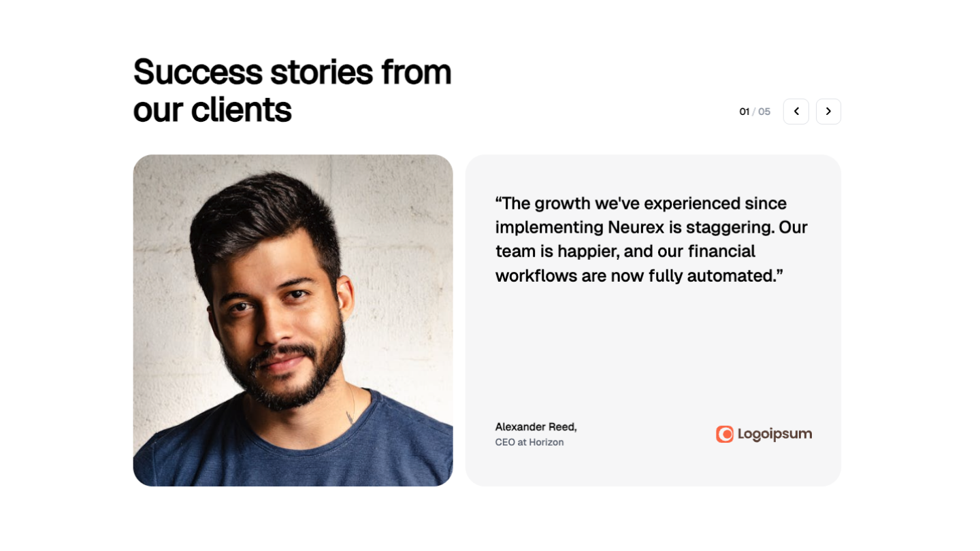Click the word 'financial' in the testimonial
Image resolution: width=980 pixels, height=551 pixels.
tap(721, 251)
